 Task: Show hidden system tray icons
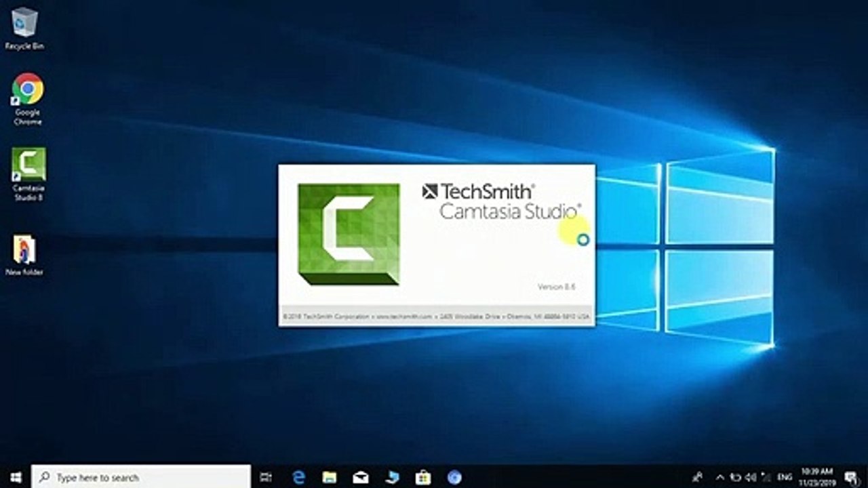pyautogui.click(x=720, y=477)
